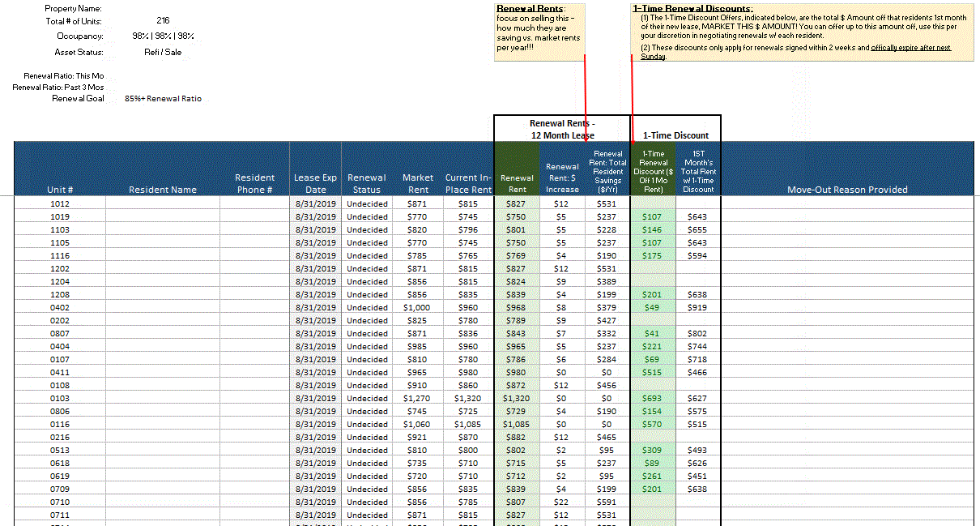Select discount '$515' in unit 0411 row
The width and height of the screenshot is (980, 526).
point(652,372)
